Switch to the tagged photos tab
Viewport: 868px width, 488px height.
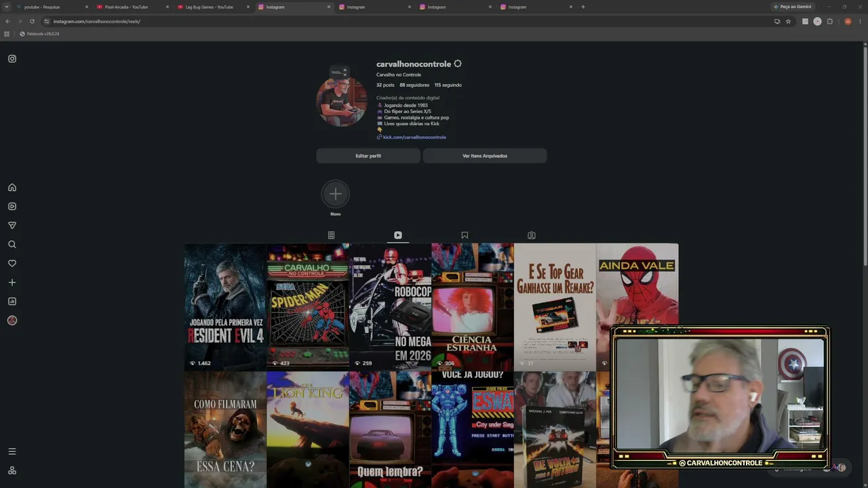(532, 235)
